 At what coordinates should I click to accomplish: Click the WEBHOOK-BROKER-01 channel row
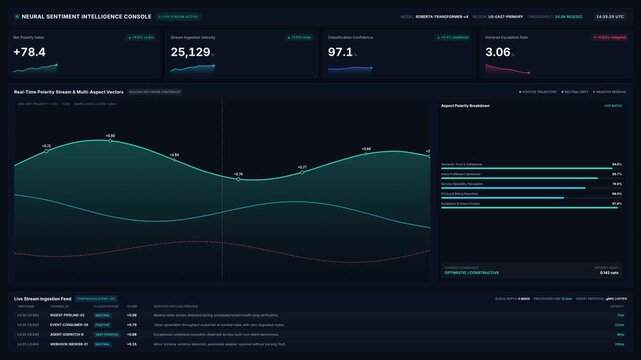click(320, 344)
